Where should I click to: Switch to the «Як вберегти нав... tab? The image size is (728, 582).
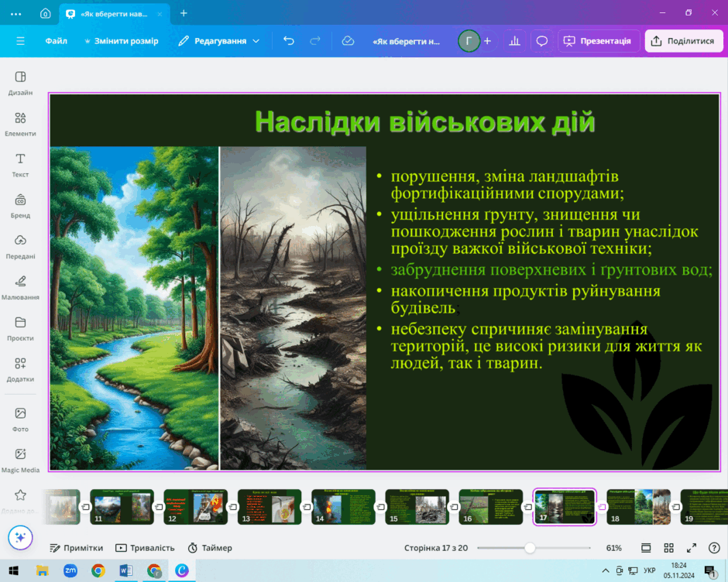click(x=114, y=14)
